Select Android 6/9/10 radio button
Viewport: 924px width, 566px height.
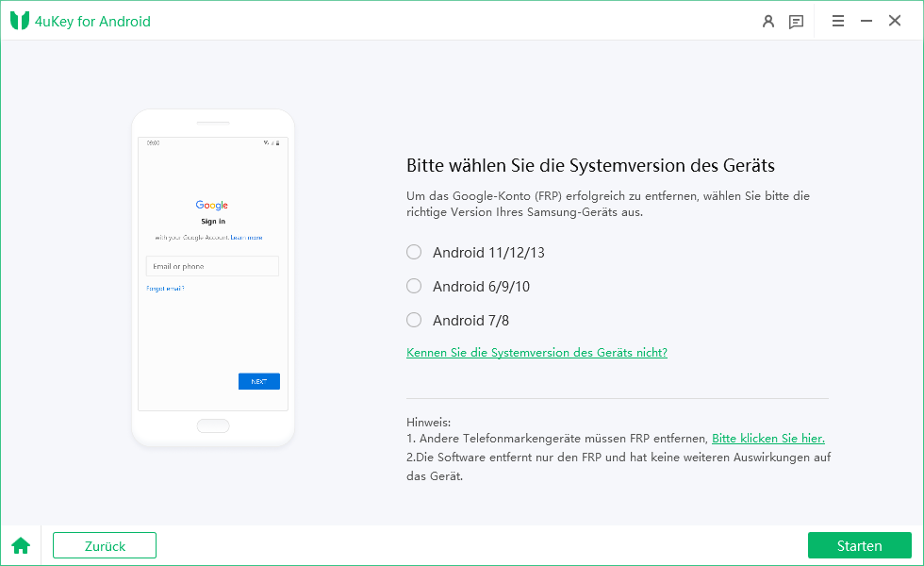point(414,286)
